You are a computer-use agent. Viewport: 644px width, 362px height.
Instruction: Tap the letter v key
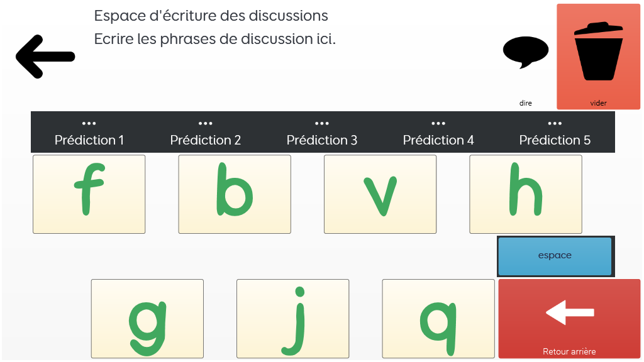point(380,194)
